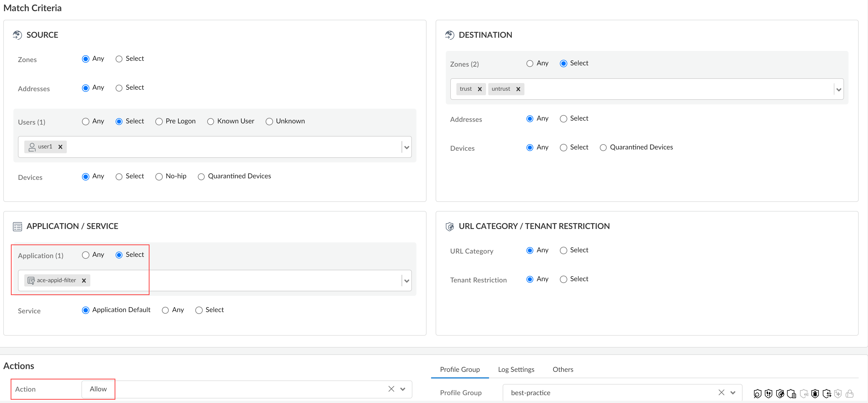868x403 pixels.
Task: Click the magnifier shield profile icon
Action: (758, 394)
